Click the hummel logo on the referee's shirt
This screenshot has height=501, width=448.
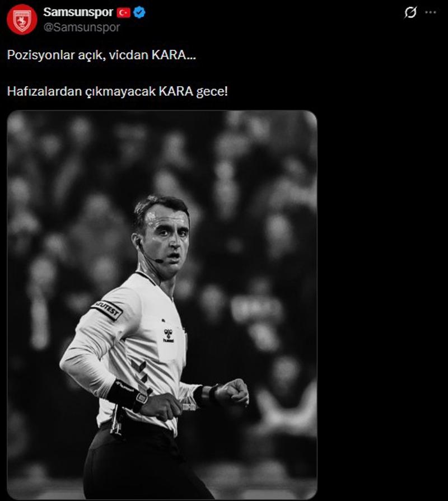tap(169, 335)
